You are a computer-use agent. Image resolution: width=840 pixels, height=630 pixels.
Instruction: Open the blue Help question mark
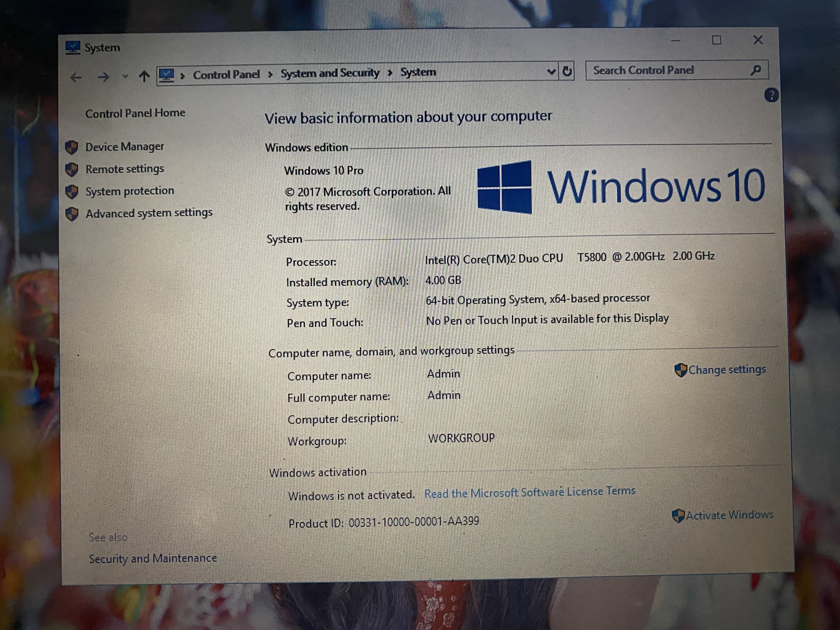coord(771,95)
